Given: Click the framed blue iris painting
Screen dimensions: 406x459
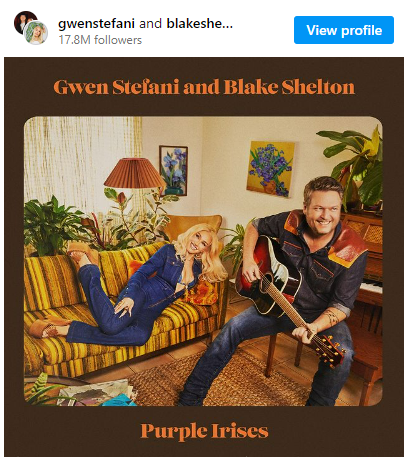Looking at the screenshot, I should [173, 170].
